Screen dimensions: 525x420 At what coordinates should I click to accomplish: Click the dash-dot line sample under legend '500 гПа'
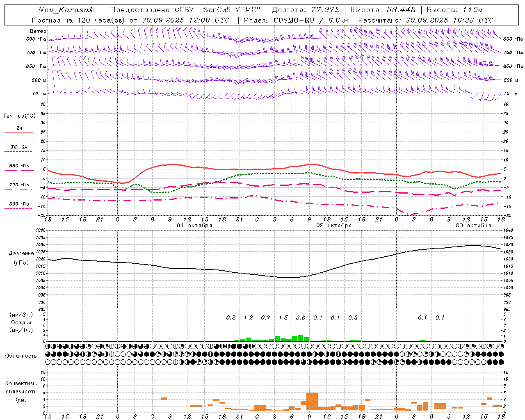18,209
